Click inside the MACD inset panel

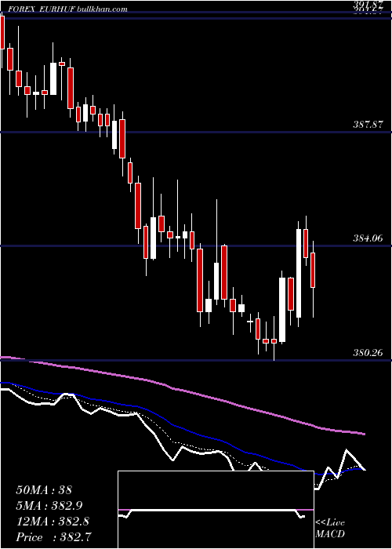[216, 510]
